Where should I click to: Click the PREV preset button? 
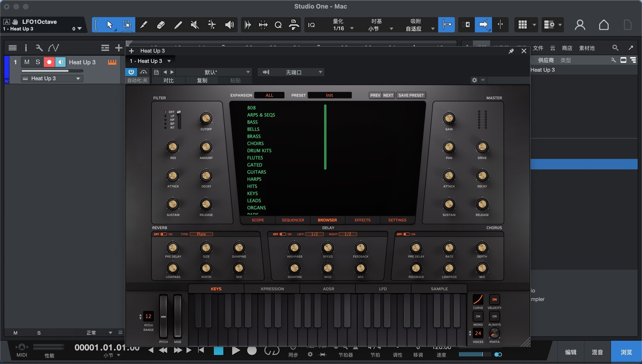point(375,95)
